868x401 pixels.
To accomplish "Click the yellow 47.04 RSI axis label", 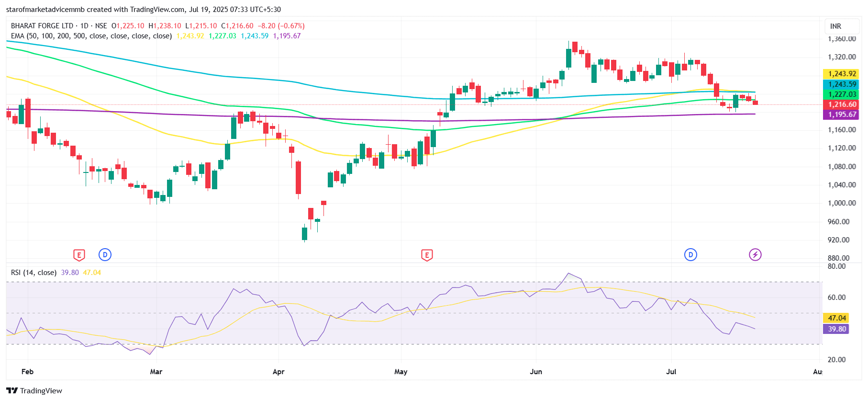I will coord(836,318).
